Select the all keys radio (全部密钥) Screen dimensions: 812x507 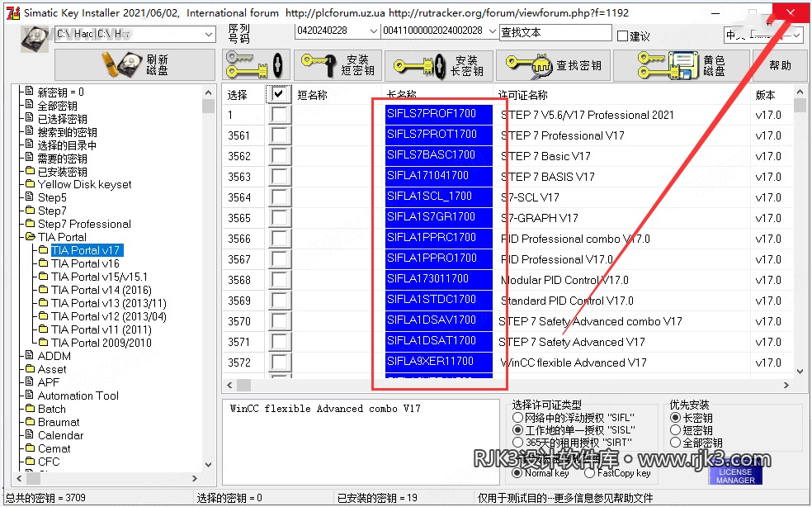tap(675, 443)
